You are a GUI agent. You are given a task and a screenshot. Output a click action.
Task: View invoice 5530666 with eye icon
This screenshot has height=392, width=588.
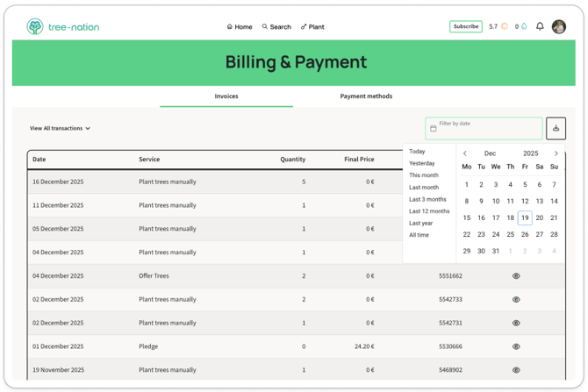516,346
